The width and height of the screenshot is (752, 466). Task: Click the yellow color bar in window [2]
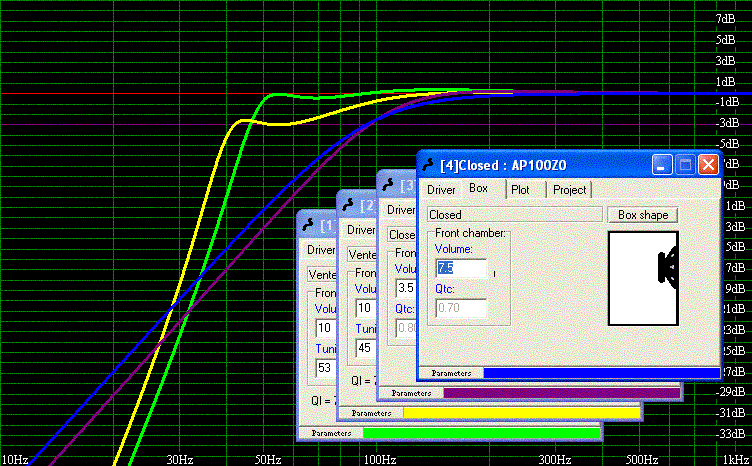coord(522,413)
